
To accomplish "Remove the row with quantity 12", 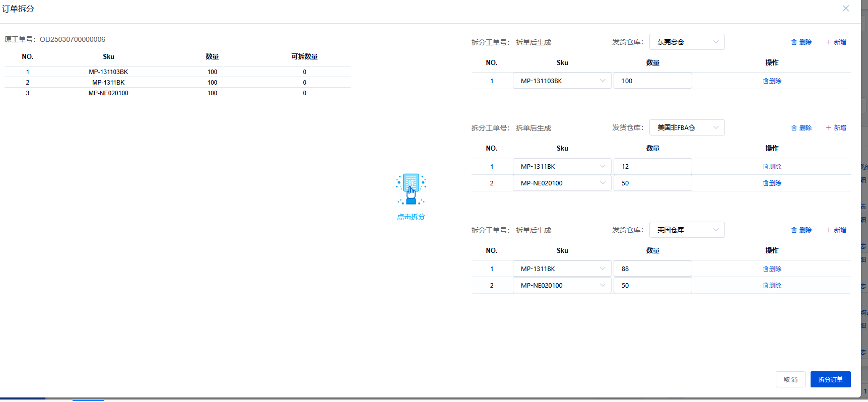I will click(772, 167).
